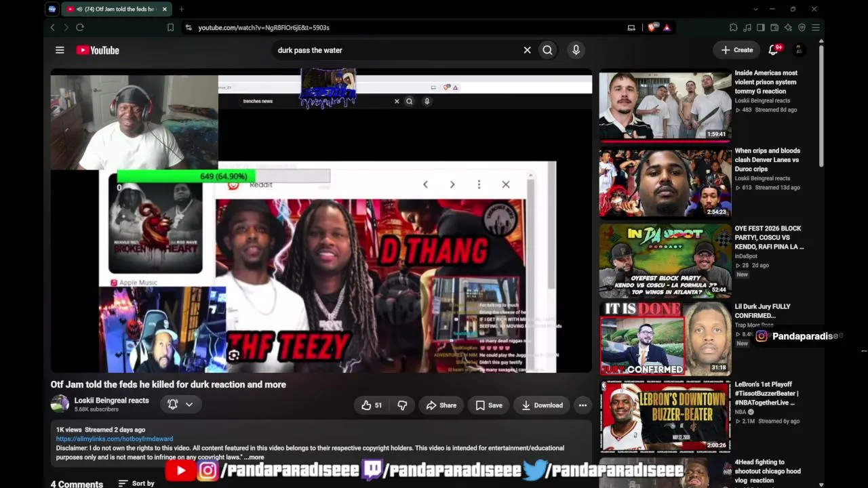View site information in address bar

click(x=188, y=28)
